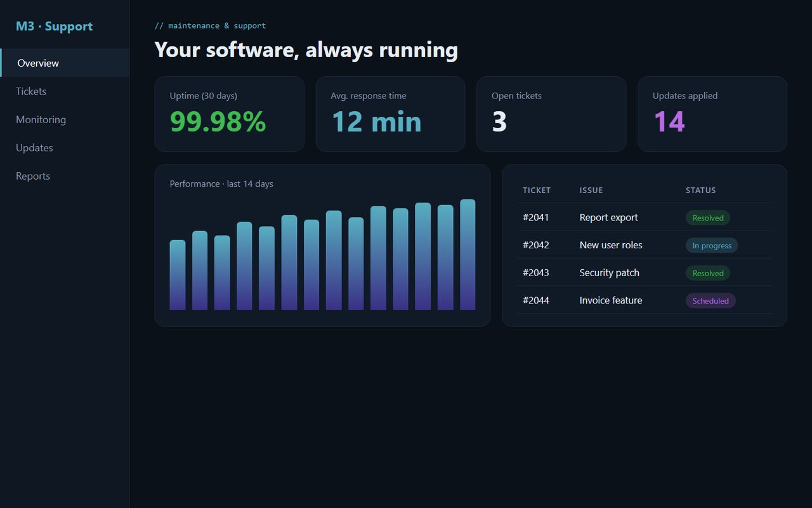Viewport: 812px width, 508px height.
Task: Click the Updates applied label
Action: point(685,96)
